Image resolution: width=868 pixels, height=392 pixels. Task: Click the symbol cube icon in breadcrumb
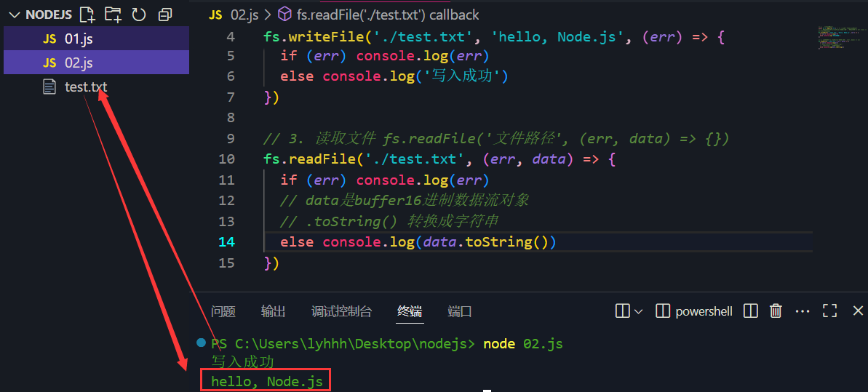pyautogui.click(x=284, y=15)
